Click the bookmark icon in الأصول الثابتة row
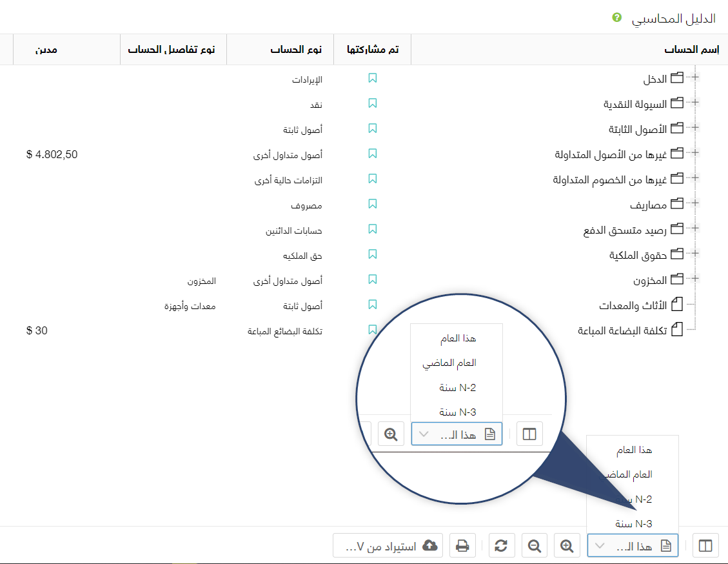The width and height of the screenshot is (728, 564). (372, 128)
